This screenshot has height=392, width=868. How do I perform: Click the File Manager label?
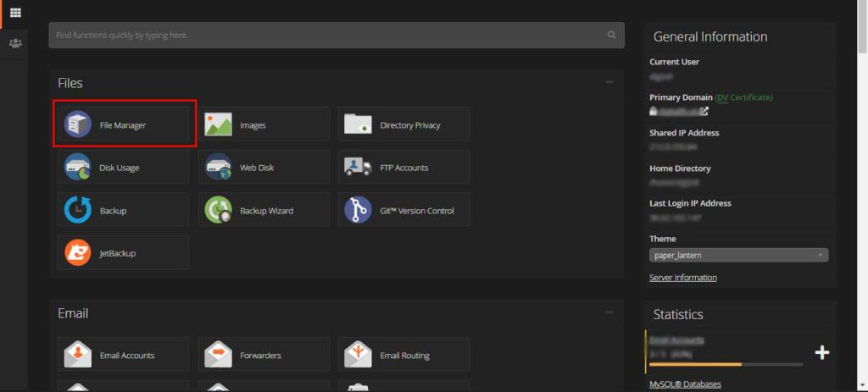(x=123, y=125)
